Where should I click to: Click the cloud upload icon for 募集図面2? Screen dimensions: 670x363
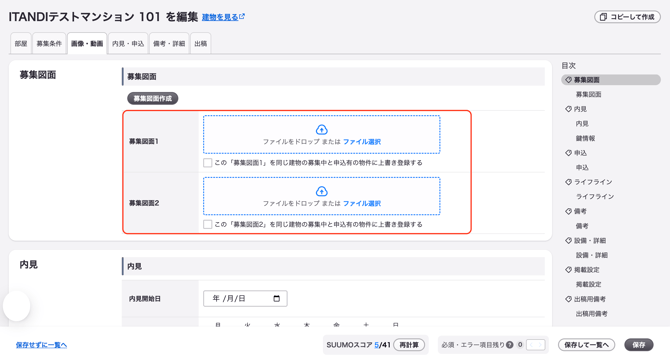click(x=322, y=191)
